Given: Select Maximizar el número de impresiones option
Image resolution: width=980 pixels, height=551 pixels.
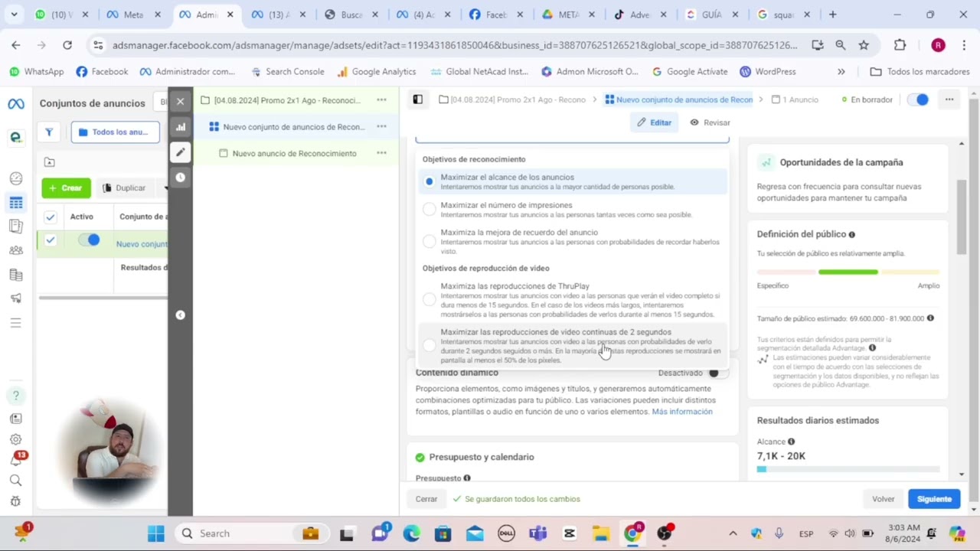Looking at the screenshot, I should click(x=571, y=210).
